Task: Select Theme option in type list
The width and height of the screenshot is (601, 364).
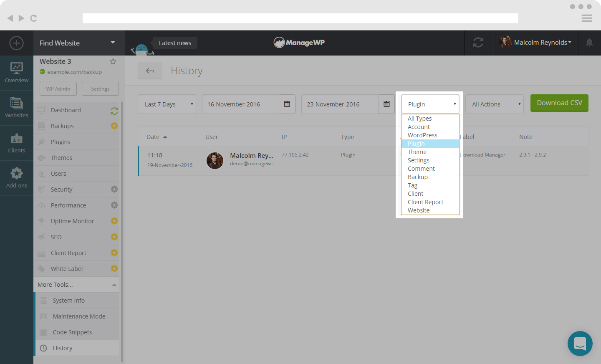Action: click(x=430, y=152)
